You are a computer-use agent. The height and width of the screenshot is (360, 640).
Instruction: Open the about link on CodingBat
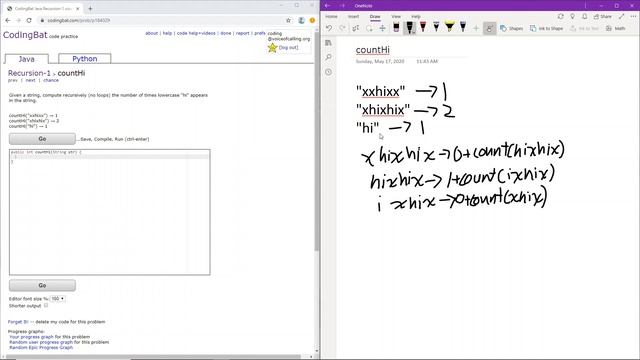pos(151,33)
